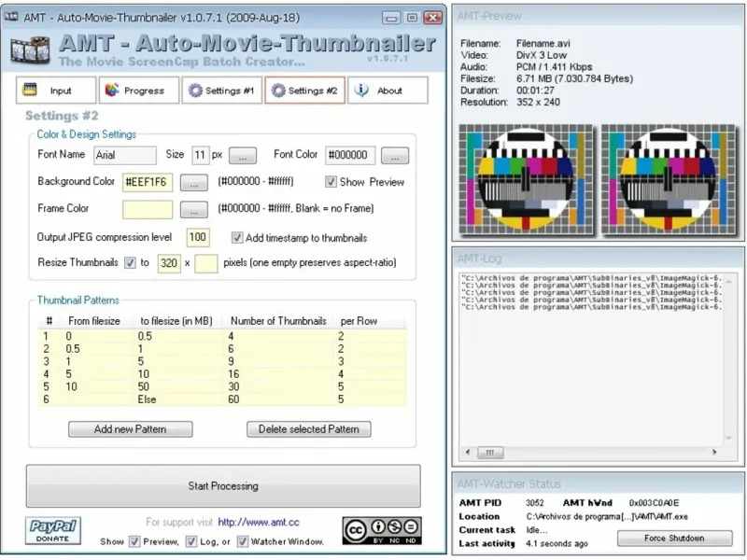Click the Font Name field showing Arial
This screenshot has width=747, height=560.
click(125, 155)
